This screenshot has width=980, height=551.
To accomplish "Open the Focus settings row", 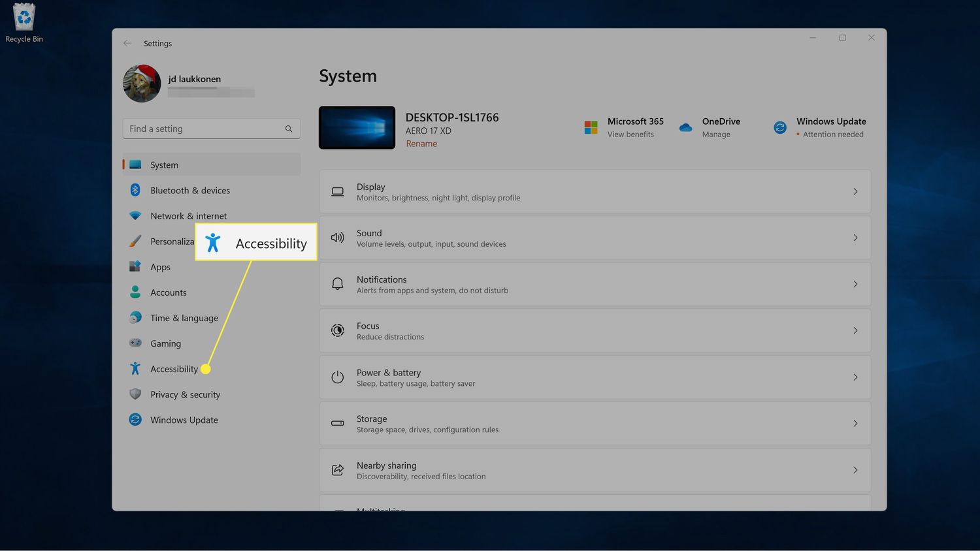I will click(595, 330).
